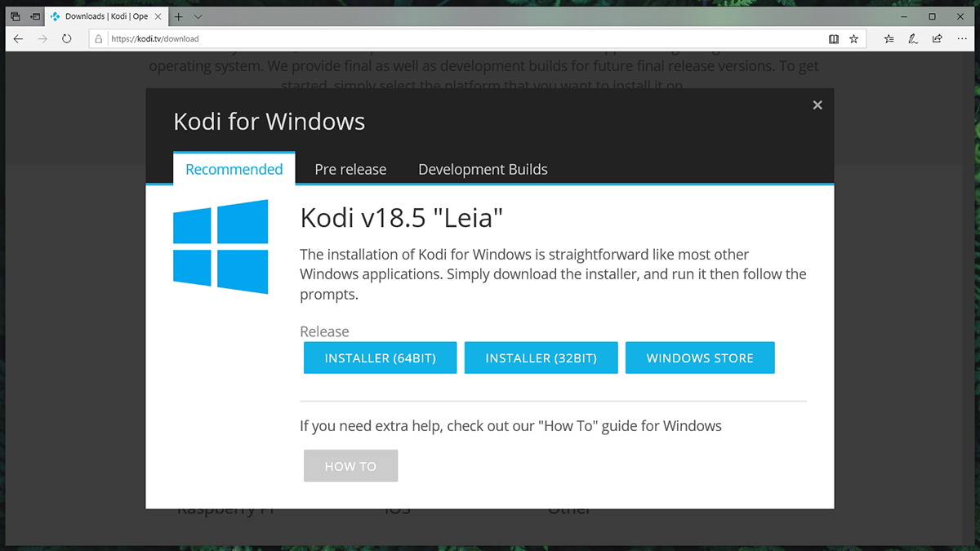Open the Development Builds tab
980x551 pixels.
pyautogui.click(x=483, y=169)
